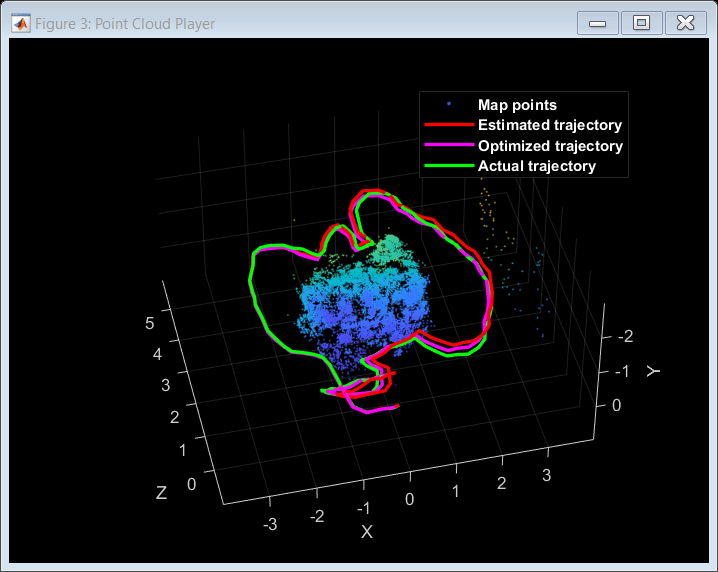Click the 'Estimated trajectory' legend entry
This screenshot has height=572, width=718.
coord(550,125)
